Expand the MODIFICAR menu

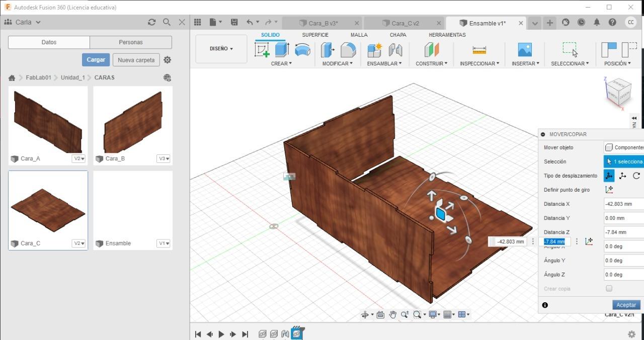coord(338,63)
